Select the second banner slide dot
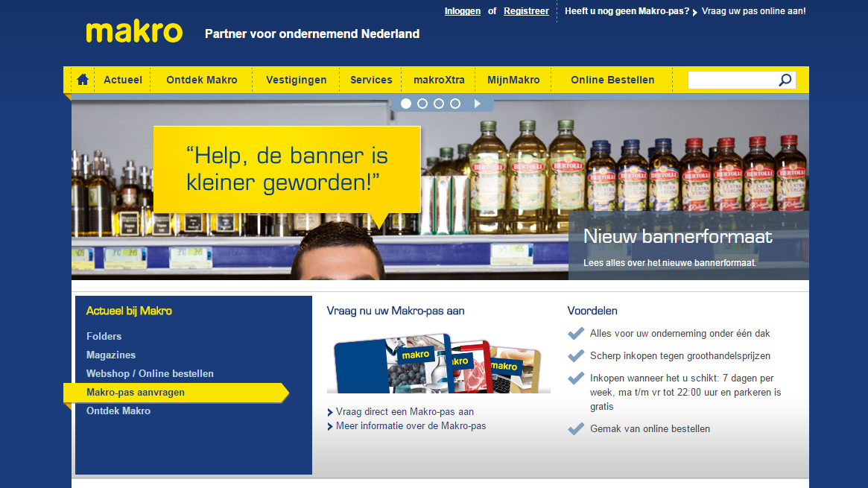868x488 pixels. [x=422, y=104]
